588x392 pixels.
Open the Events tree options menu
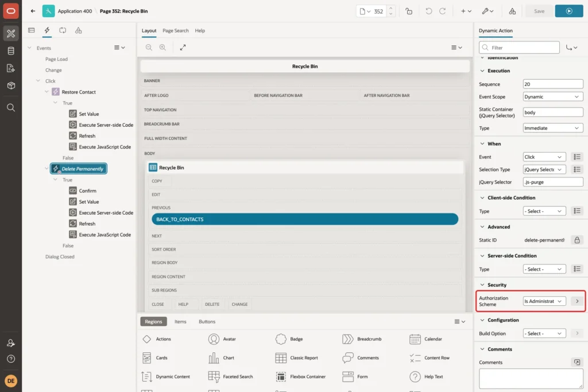[x=119, y=48]
